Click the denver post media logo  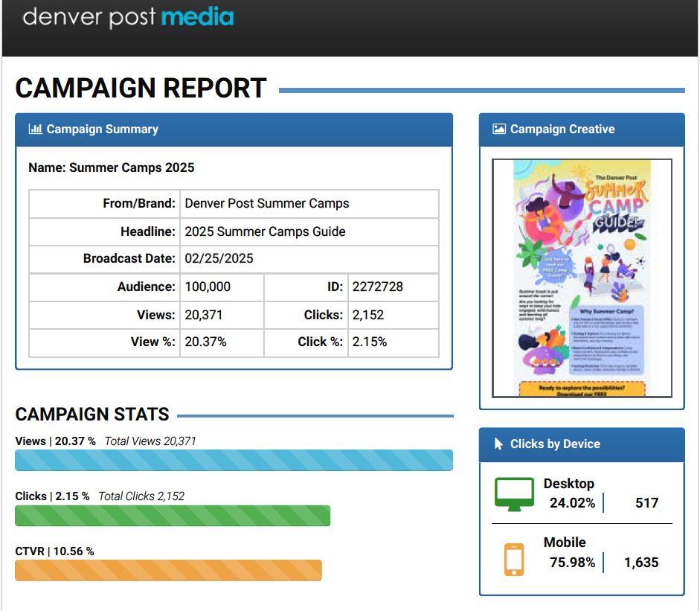click(x=128, y=17)
